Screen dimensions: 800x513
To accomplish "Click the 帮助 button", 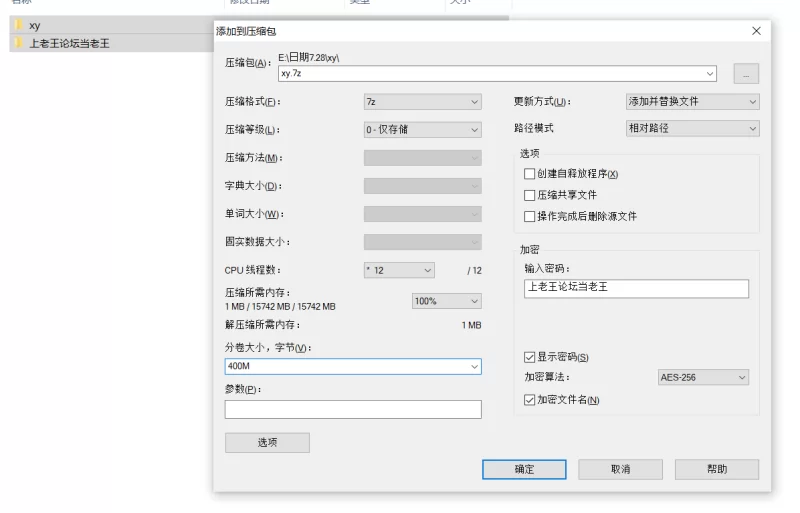I will coord(717,469).
